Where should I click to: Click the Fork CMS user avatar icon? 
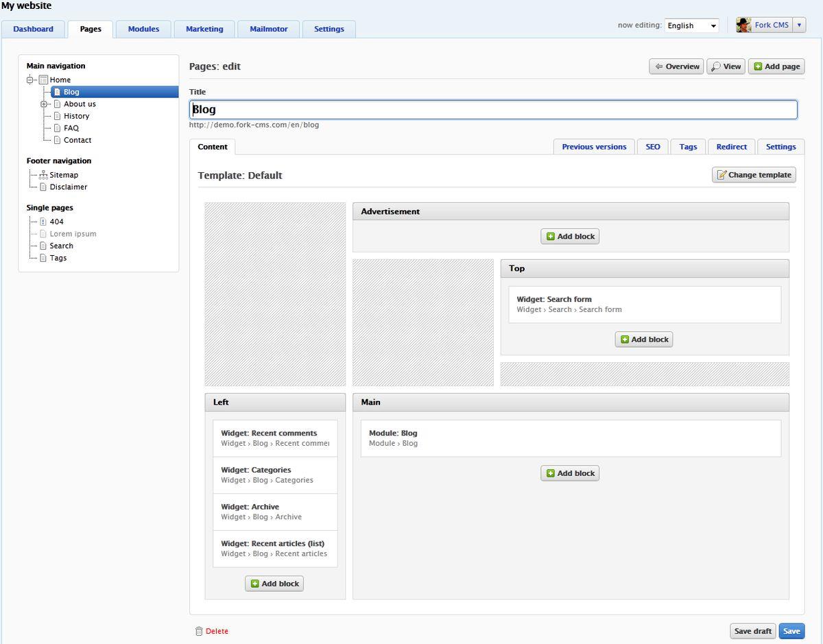[743, 25]
